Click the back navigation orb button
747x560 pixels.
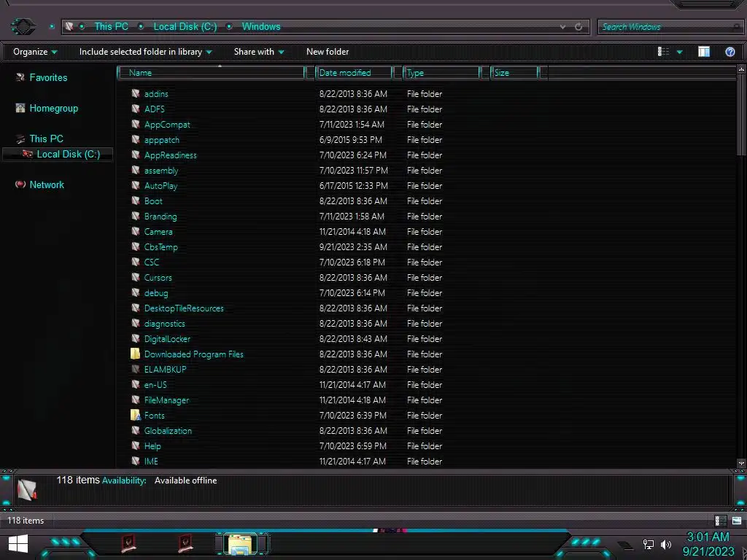[x=23, y=26]
